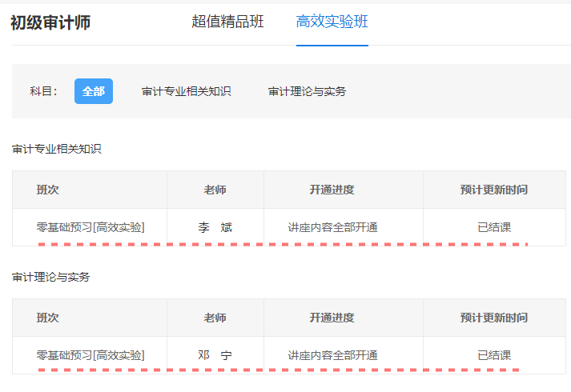Click the 科目 label
The width and height of the screenshot is (571, 392).
pyautogui.click(x=44, y=91)
